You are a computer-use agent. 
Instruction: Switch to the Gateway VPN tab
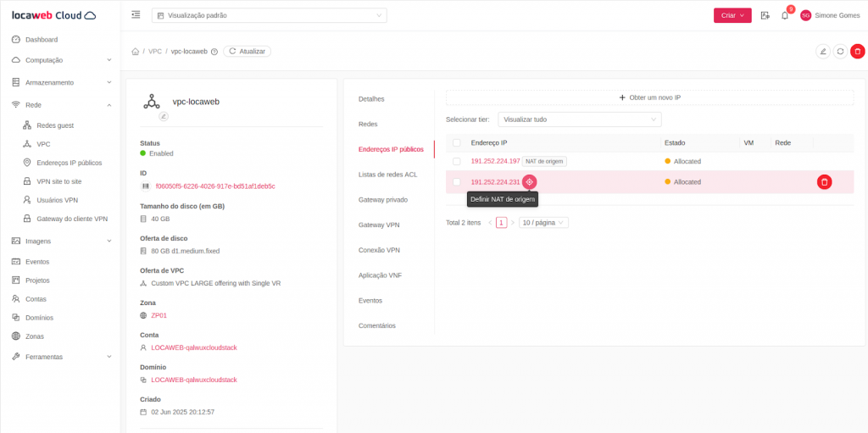click(x=379, y=225)
